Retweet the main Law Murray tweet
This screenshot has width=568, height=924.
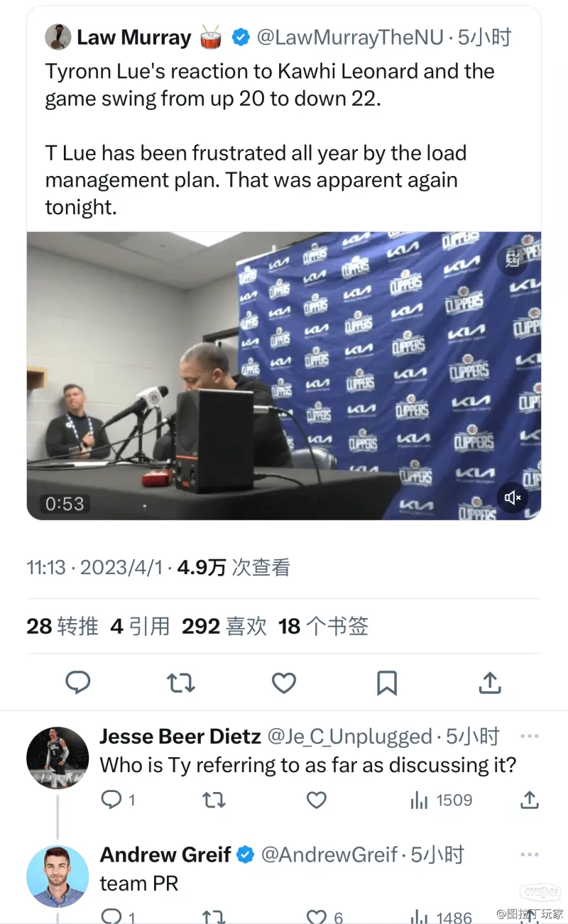coord(180,683)
